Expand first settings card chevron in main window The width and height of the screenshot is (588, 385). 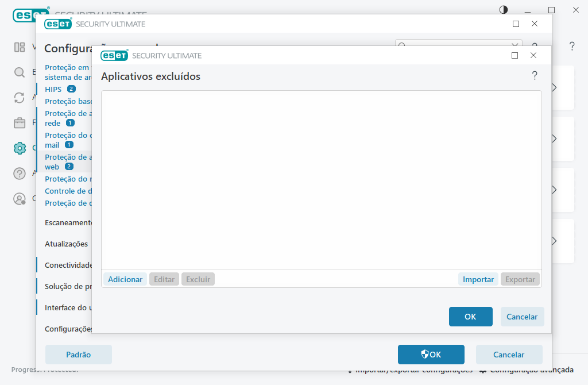[x=555, y=87]
